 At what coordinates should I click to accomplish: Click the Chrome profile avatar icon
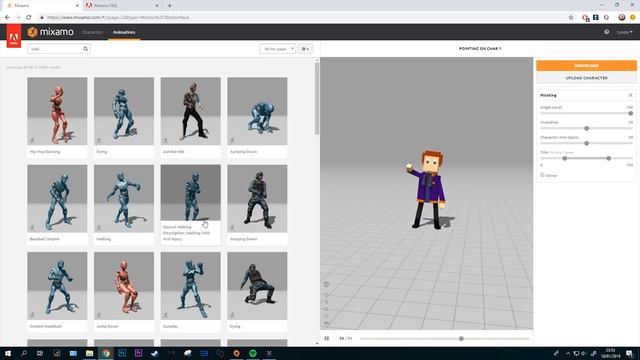tap(622, 18)
